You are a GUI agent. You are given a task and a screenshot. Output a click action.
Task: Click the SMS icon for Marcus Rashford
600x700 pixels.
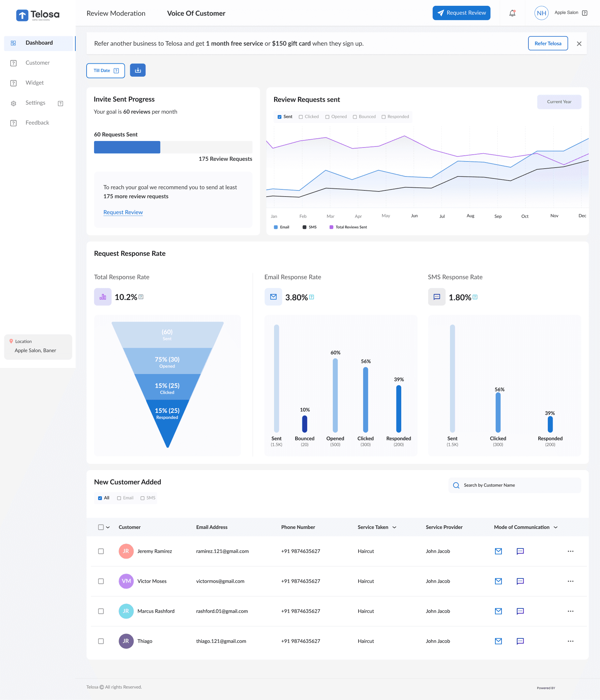[520, 611]
